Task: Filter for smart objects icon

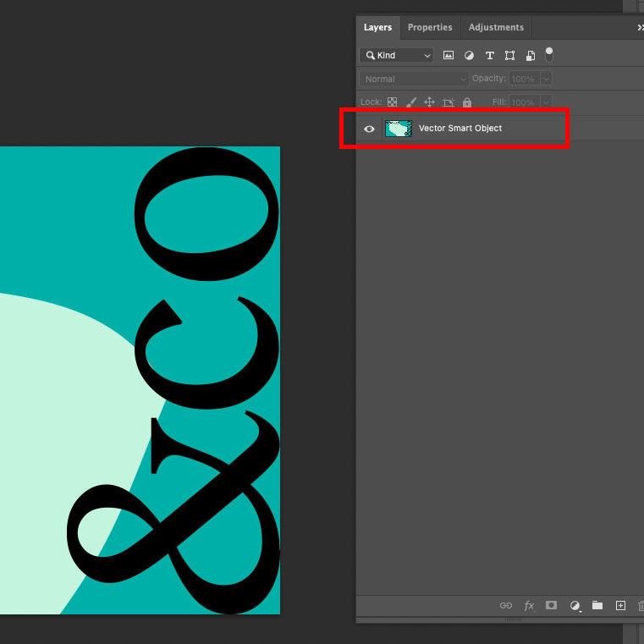Action: pyautogui.click(x=531, y=56)
